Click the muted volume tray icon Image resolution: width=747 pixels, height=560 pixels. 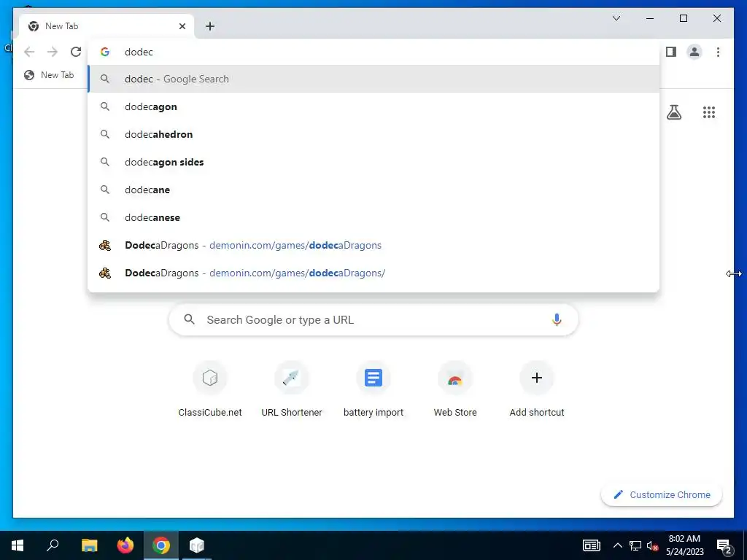[652, 545]
